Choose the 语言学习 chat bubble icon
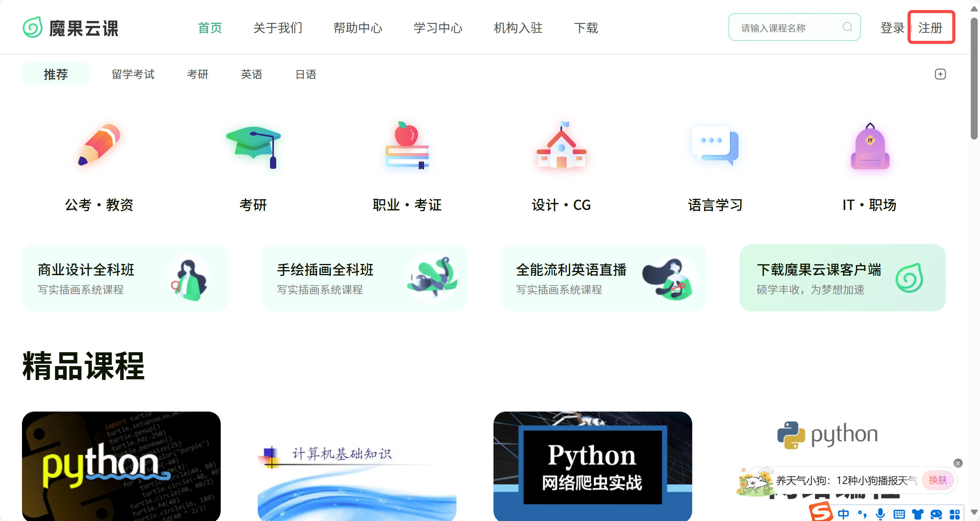980x521 pixels. [715, 146]
